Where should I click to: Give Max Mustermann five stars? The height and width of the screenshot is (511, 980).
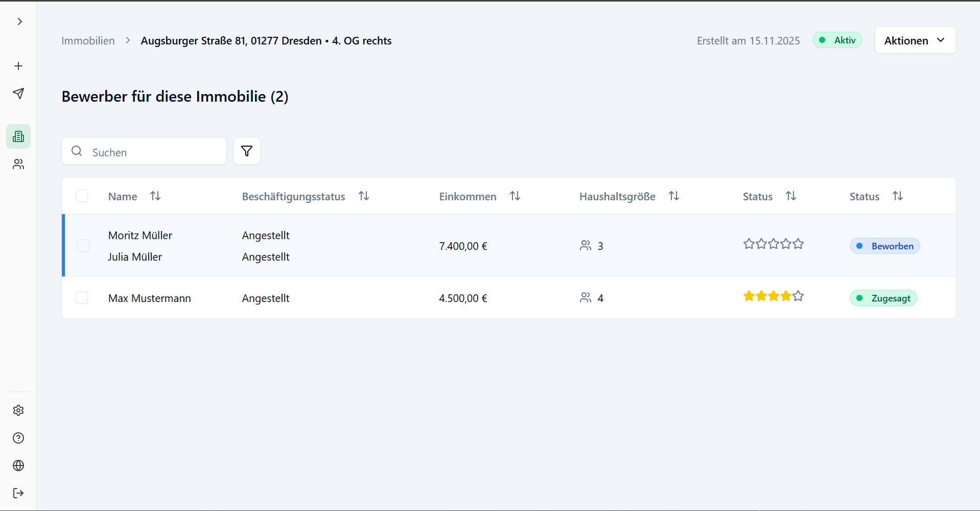(x=798, y=296)
